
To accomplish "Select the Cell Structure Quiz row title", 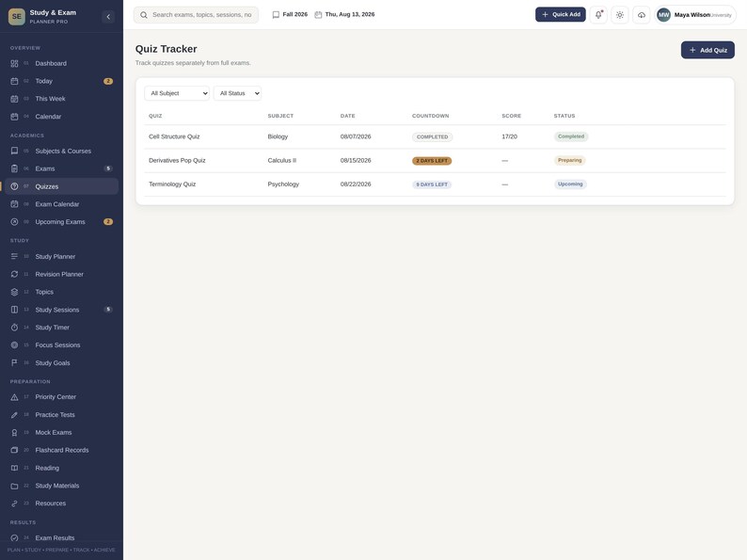I will click(x=174, y=136).
